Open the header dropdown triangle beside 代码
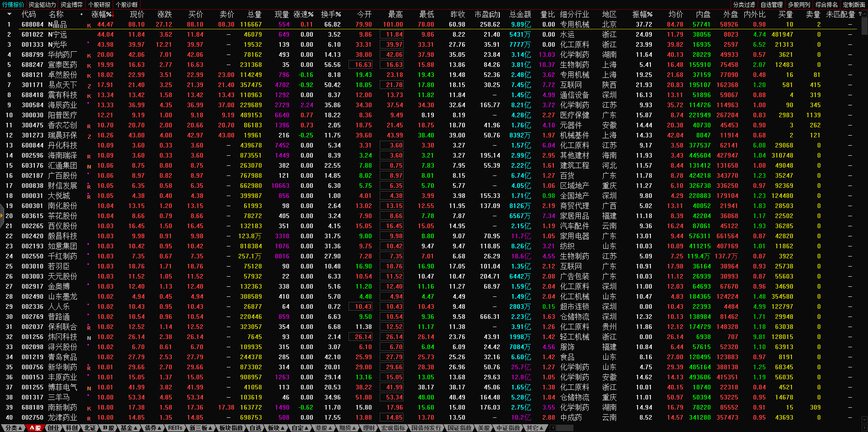Image resolution: width=868 pixels, height=432 pixels. [9, 14]
